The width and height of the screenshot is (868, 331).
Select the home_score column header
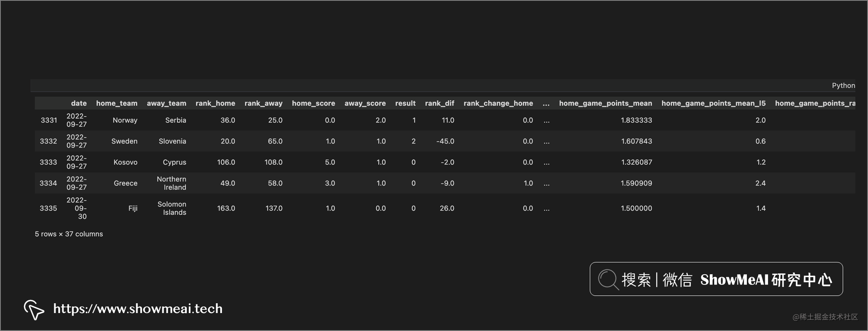click(x=313, y=103)
